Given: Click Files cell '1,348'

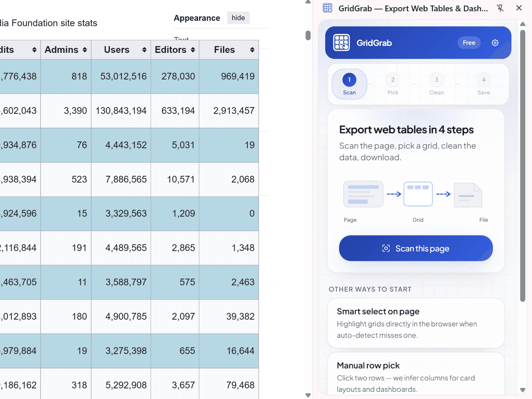Looking at the screenshot, I should tap(229, 248).
